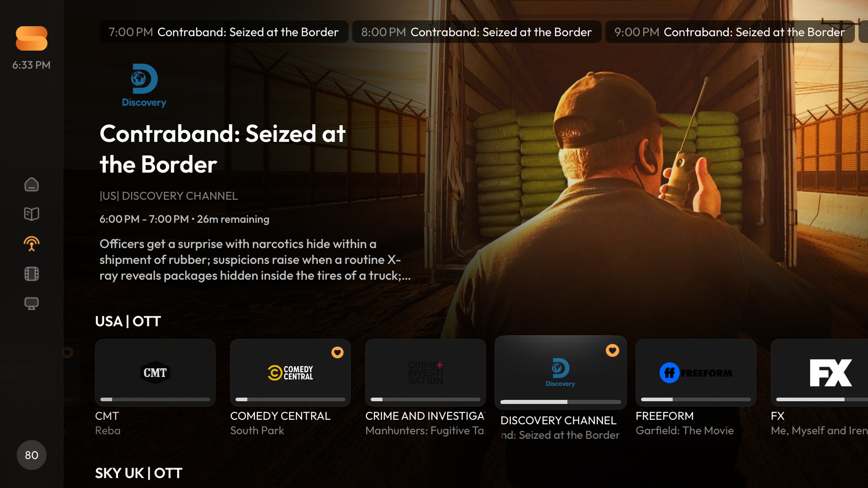Toggle favorite heart on Discovery Channel card
Viewport: 868px width, 488px height.
(613, 351)
